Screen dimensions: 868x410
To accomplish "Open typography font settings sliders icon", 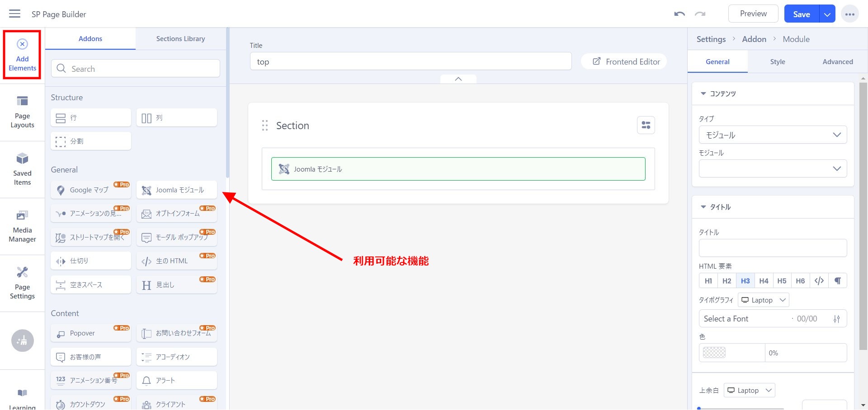I will tap(836, 319).
